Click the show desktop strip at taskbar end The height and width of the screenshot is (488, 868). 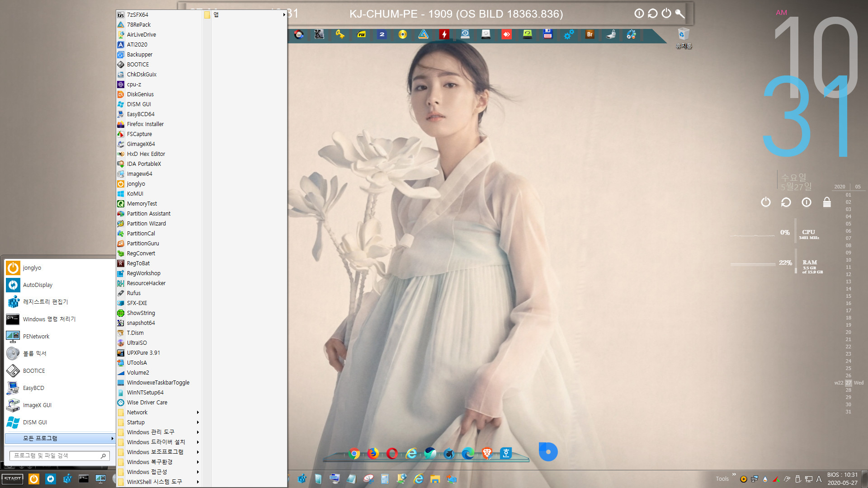[x=864, y=479]
